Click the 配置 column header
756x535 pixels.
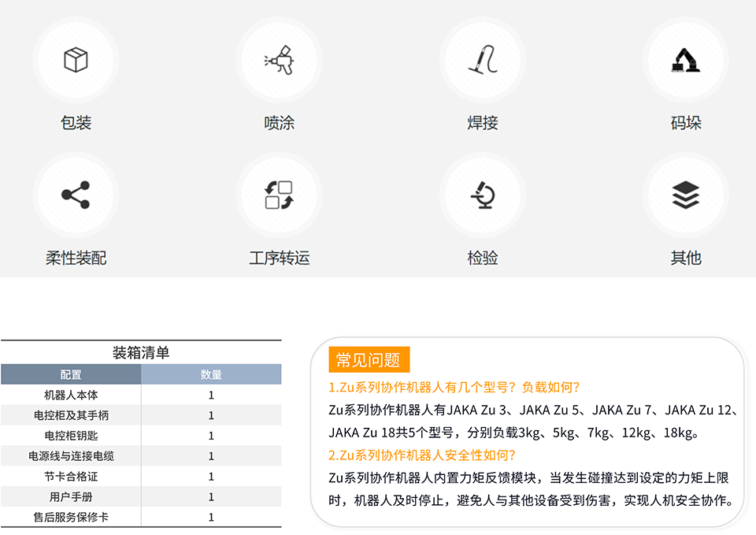pos(71,374)
